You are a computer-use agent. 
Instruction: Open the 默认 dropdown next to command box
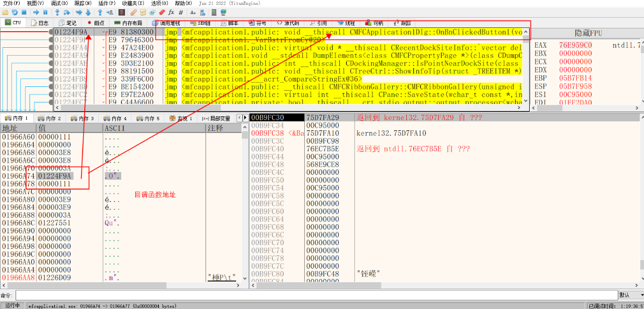[630, 296]
